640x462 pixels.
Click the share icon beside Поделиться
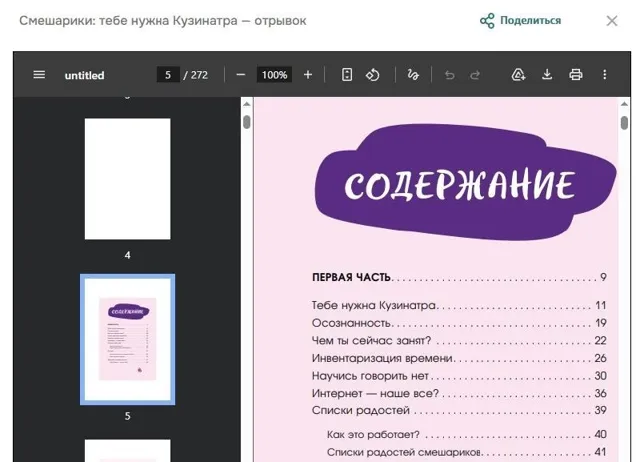(x=487, y=20)
